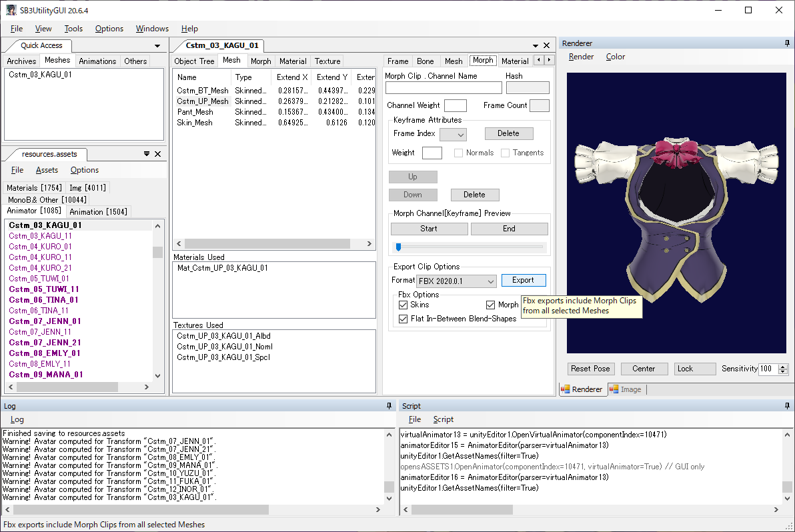Click the Center button
This screenshot has height=532, width=795.
[644, 369]
